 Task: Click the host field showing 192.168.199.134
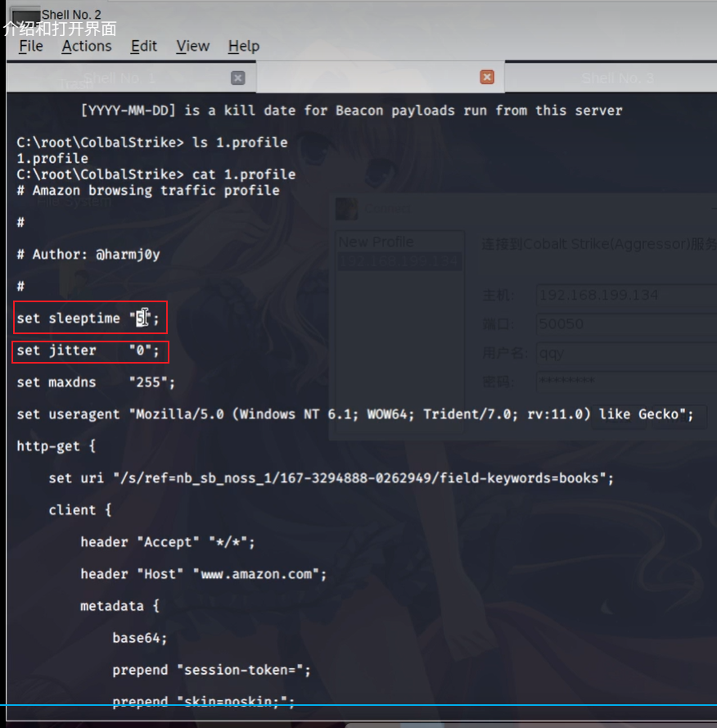[622, 295]
